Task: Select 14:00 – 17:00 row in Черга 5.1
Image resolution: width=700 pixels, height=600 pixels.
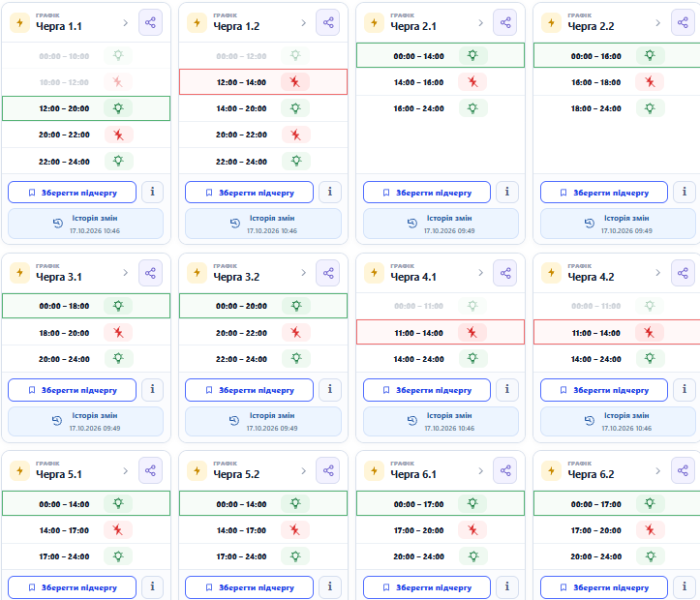Action: coord(86,530)
